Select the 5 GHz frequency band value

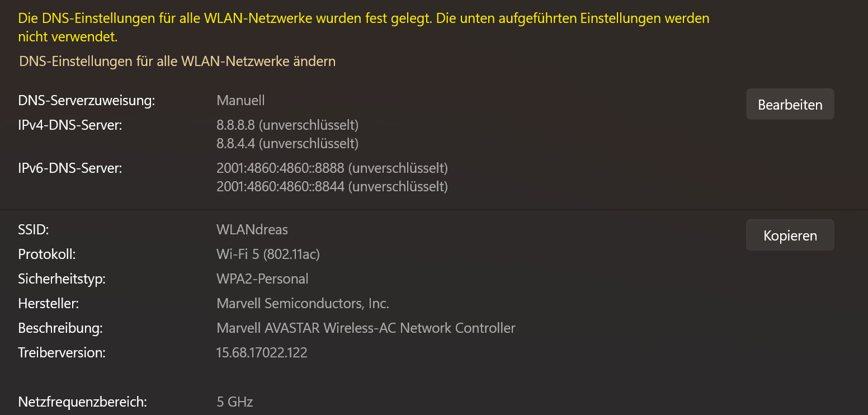[235, 402]
